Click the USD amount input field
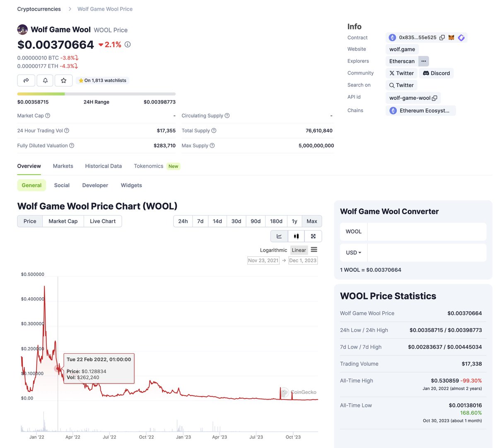The image size is (497, 448). pos(427,253)
